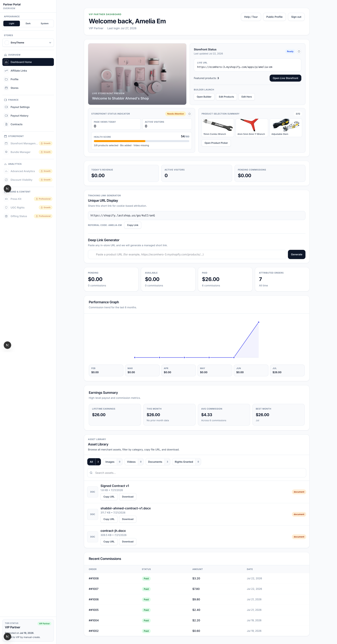The image size is (337, 644).
Task: Select the Images filter tab
Action: coord(113,462)
